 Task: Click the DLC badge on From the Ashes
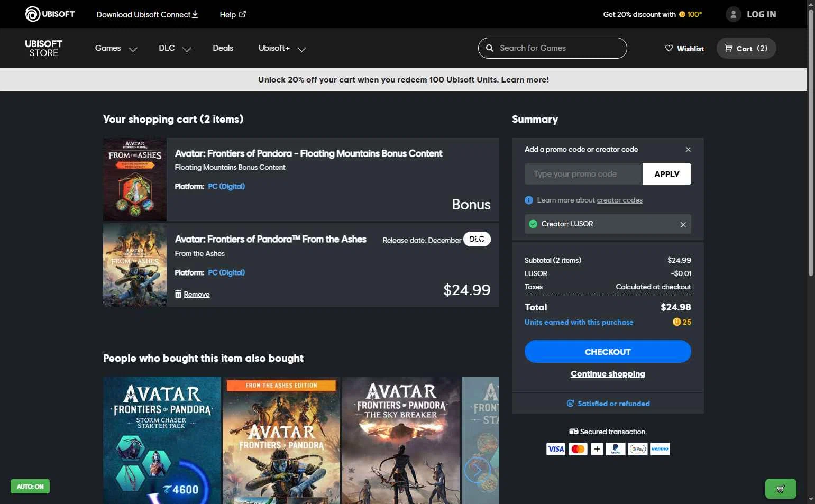click(x=477, y=239)
